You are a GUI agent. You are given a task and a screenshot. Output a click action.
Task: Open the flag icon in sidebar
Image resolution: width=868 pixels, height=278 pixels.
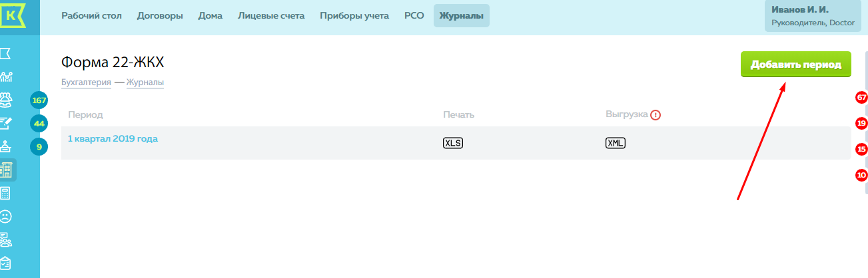click(x=5, y=53)
